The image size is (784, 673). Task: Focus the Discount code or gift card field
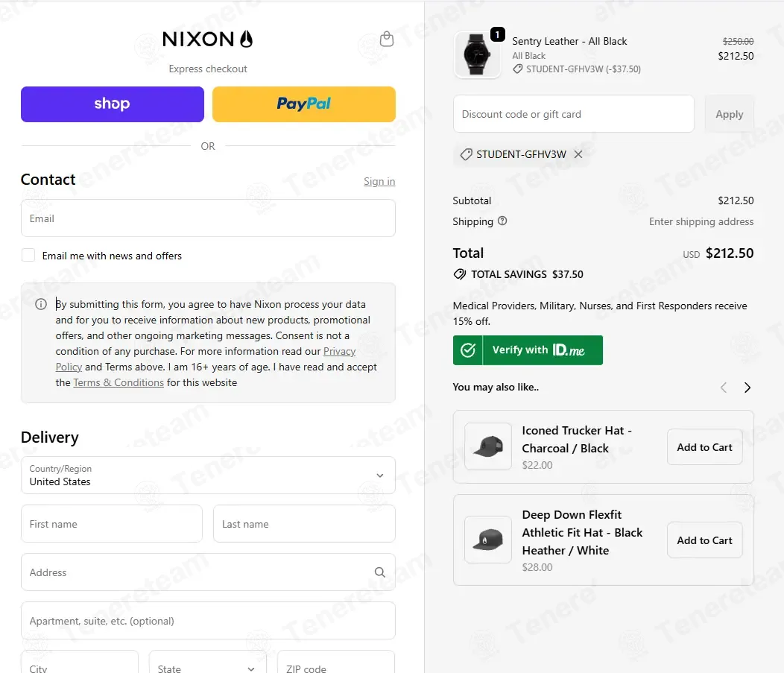(x=574, y=114)
